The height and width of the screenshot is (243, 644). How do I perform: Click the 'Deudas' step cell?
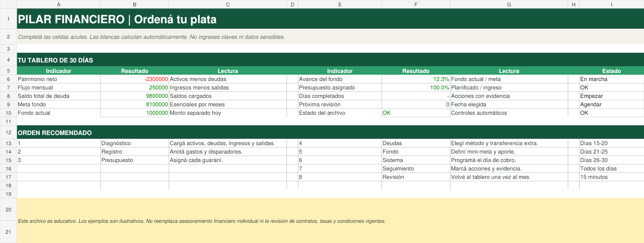tap(416, 143)
